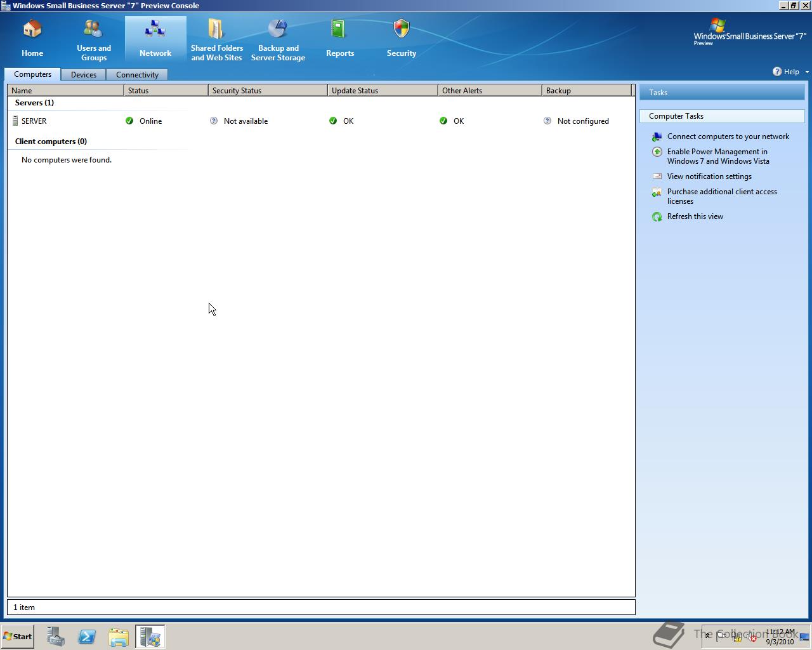Image resolution: width=812 pixels, height=650 pixels.
Task: Click the '1 item' status bar
Action: pyautogui.click(x=321, y=607)
